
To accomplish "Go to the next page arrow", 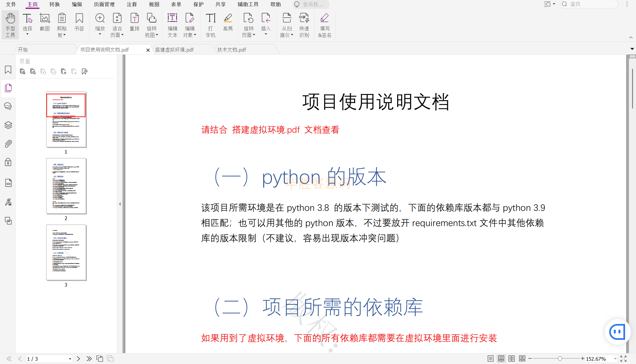I will click(79, 359).
